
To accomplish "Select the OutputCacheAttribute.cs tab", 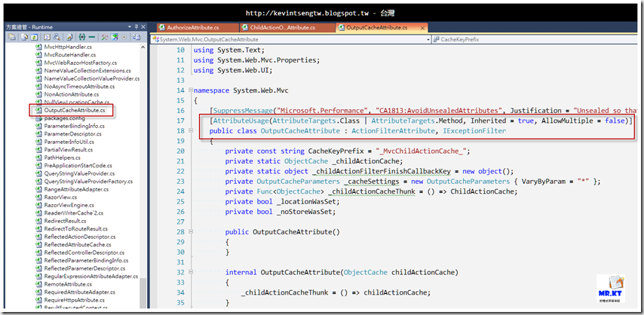I will (382, 28).
